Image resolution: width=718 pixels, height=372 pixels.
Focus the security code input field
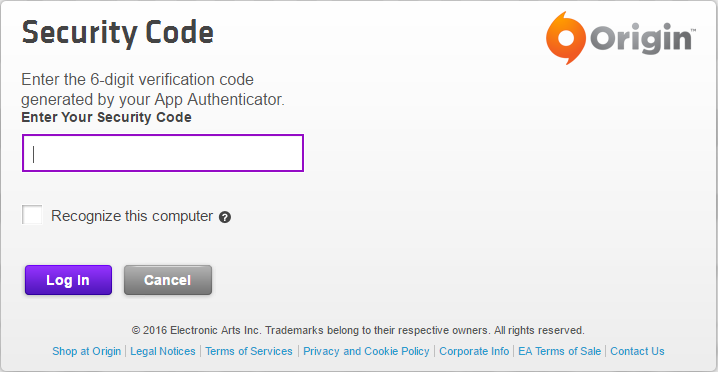[x=163, y=153]
